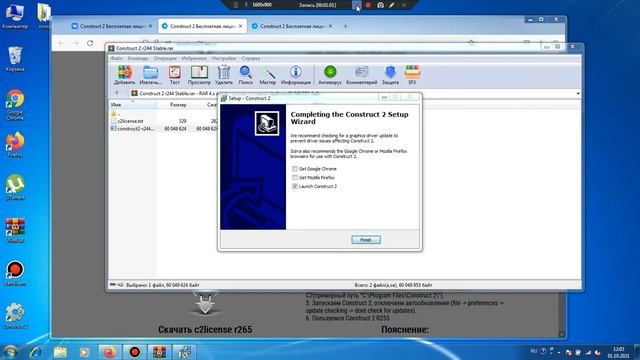Open the Windows Media Player taskbar icon
This screenshot has width=640, height=360.
pos(84,352)
